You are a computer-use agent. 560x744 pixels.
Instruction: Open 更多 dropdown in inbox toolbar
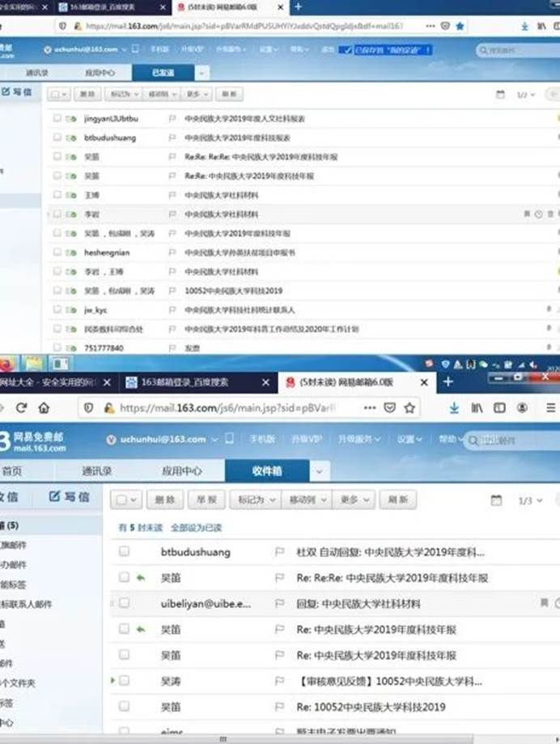point(355,500)
